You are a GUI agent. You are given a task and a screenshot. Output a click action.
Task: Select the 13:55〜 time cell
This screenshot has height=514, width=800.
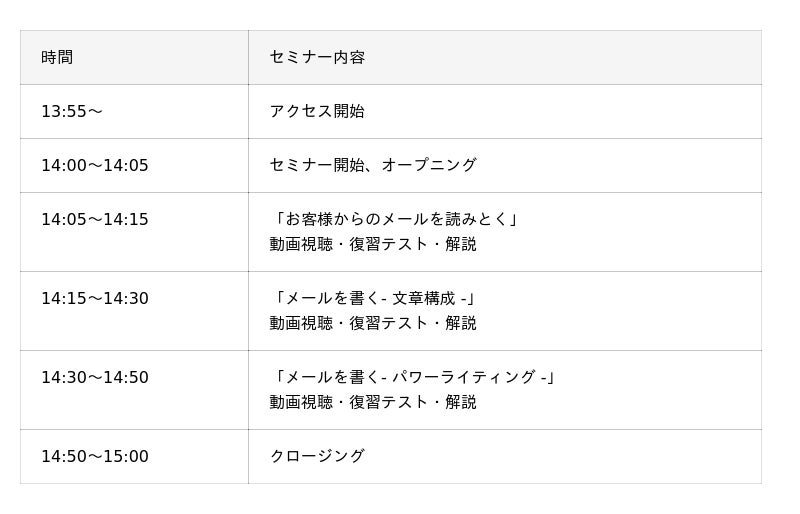[71, 111]
